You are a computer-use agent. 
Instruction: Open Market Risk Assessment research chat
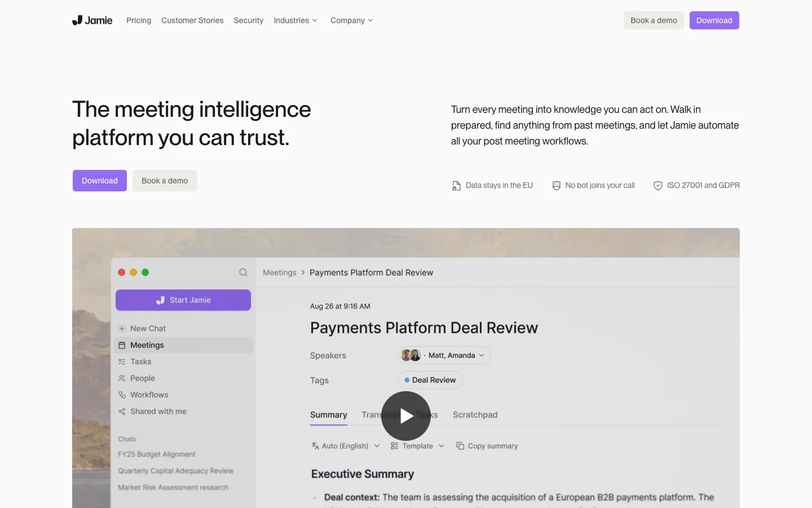tap(173, 487)
